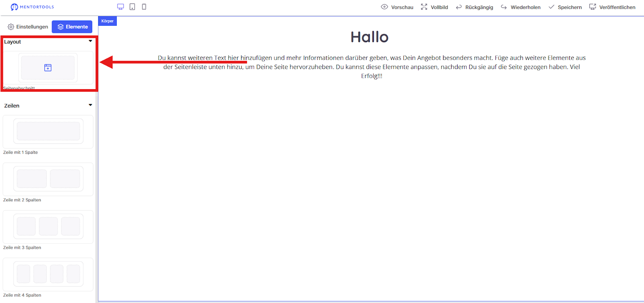Click the Elemente layers icon
Viewport: 644px width, 303px height.
[x=60, y=27]
